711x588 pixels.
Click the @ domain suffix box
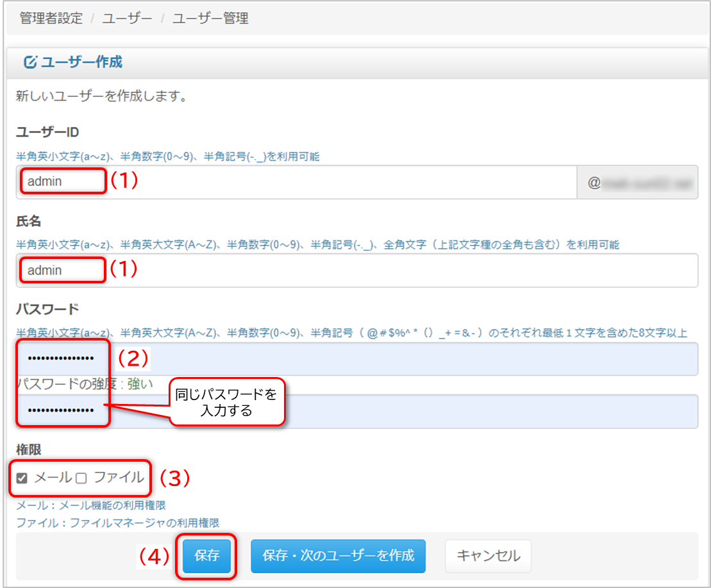637,183
